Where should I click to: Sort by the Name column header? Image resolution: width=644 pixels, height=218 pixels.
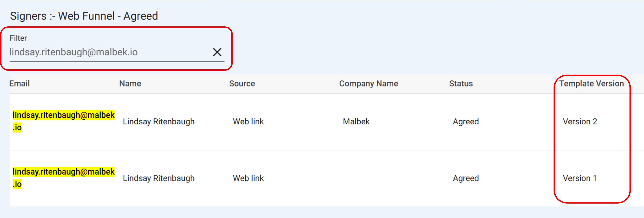[x=130, y=84]
